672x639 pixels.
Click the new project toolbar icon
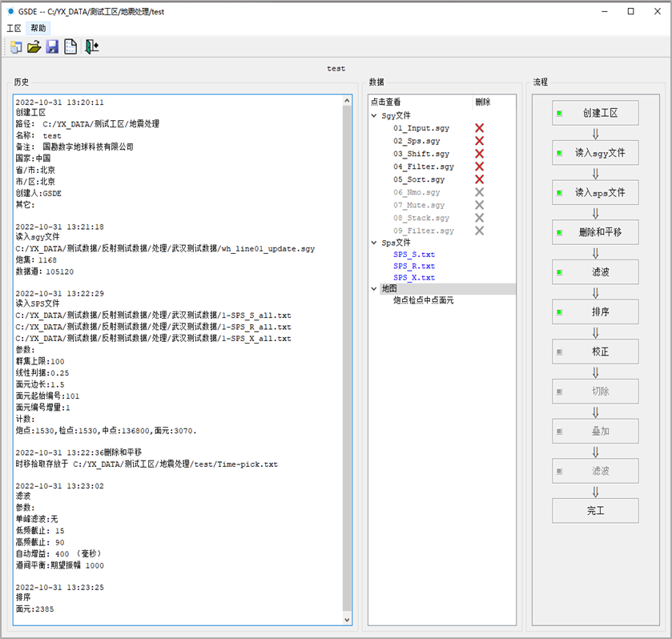[x=16, y=46]
